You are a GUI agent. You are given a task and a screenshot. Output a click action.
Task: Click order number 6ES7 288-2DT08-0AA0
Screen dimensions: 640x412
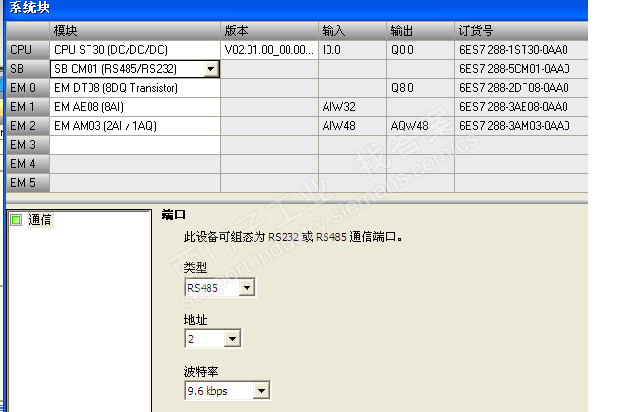tap(521, 88)
